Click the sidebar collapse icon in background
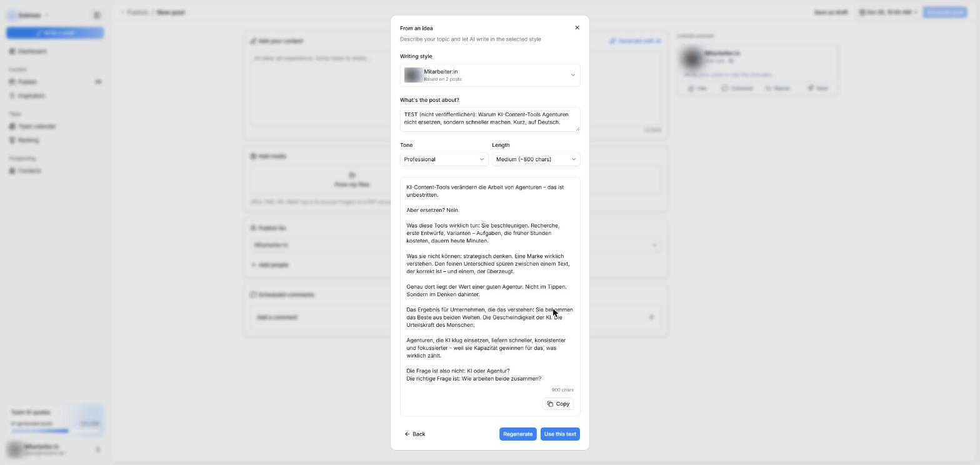This screenshot has height=465, width=980. (x=97, y=15)
